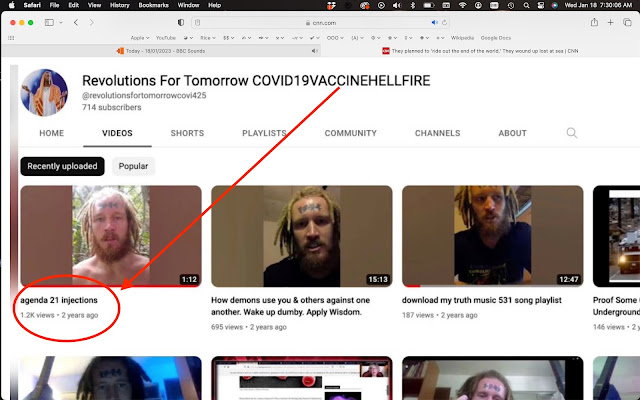Open the bookmarks grid icon
Screen dimensions: 640x400
tap(11, 38)
